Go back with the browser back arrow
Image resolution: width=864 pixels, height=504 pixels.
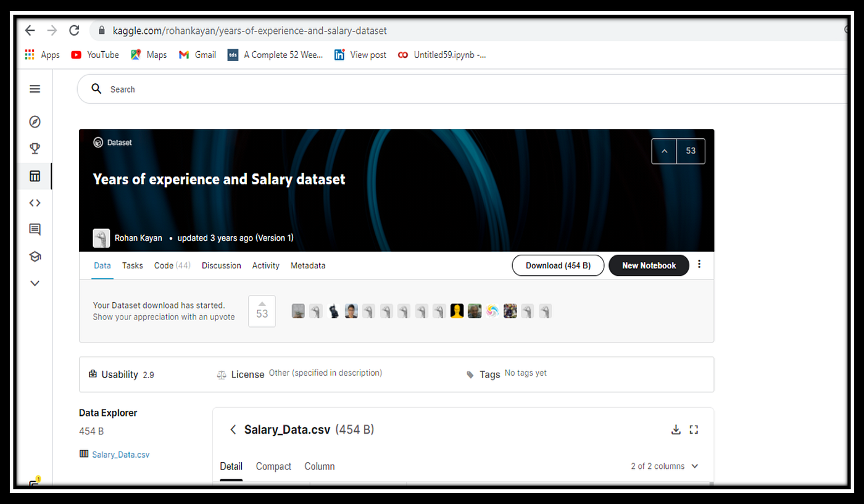[x=30, y=30]
